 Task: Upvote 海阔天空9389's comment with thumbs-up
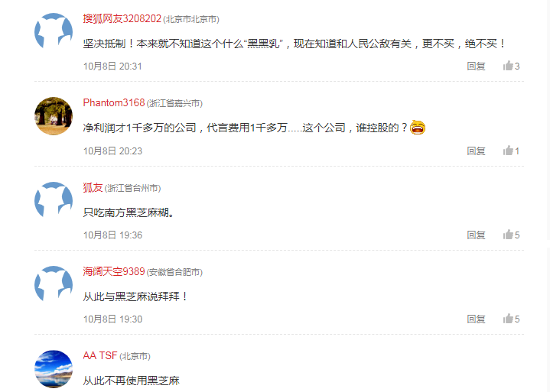(511, 319)
